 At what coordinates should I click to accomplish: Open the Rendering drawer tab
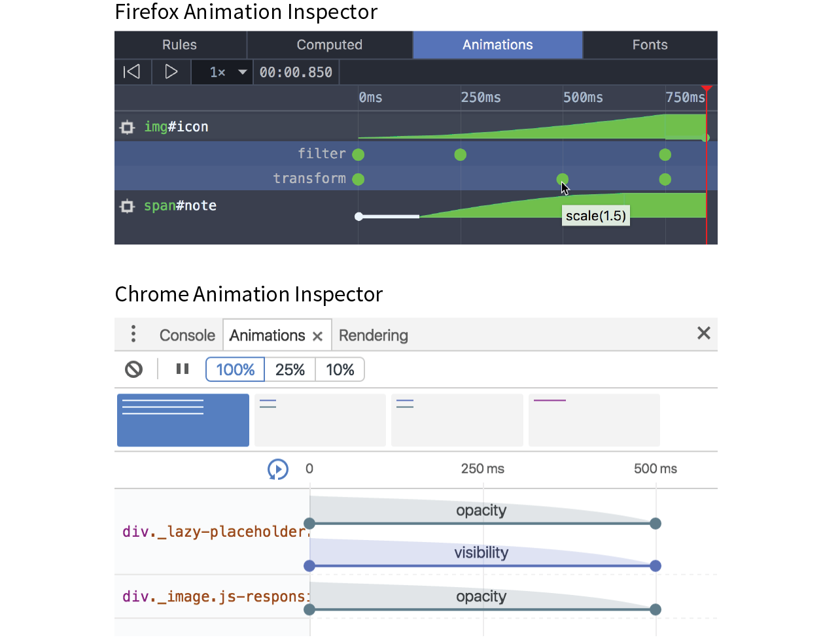pos(374,335)
